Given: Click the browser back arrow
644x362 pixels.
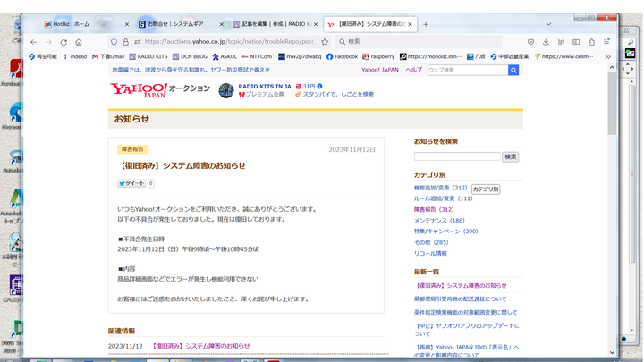Looking at the screenshot, I should [34, 42].
